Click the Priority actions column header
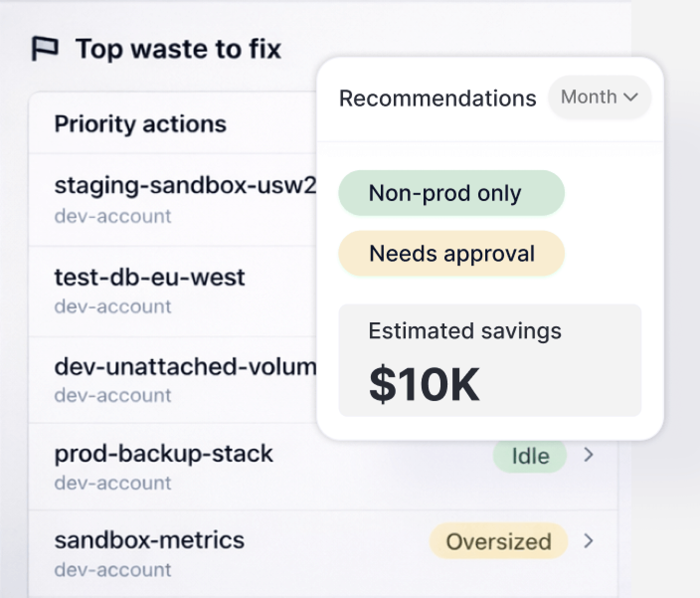 click(140, 124)
